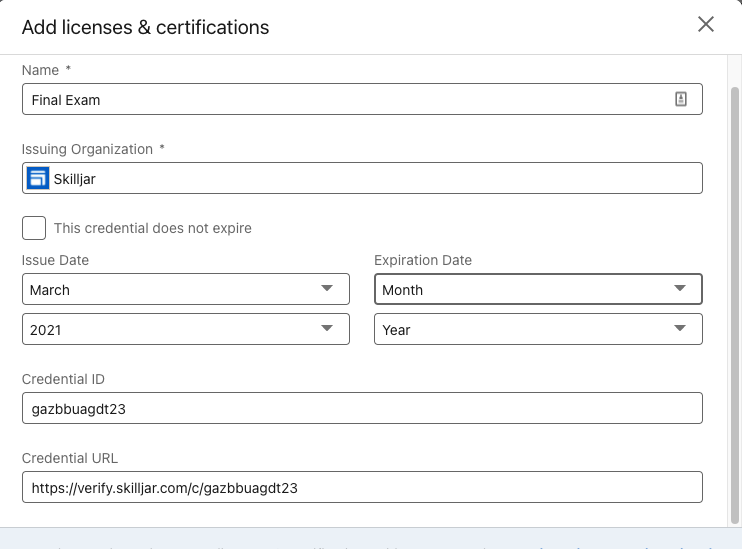Expand the Expiration Date Month dropdown
The width and height of the screenshot is (742, 549).
pyautogui.click(x=538, y=289)
